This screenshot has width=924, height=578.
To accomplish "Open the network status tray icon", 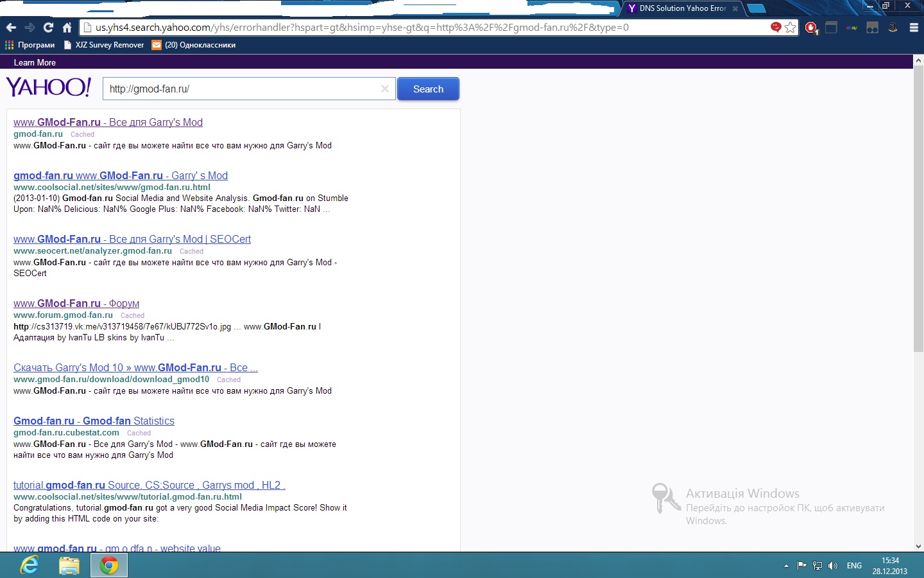I will pyautogui.click(x=817, y=566).
